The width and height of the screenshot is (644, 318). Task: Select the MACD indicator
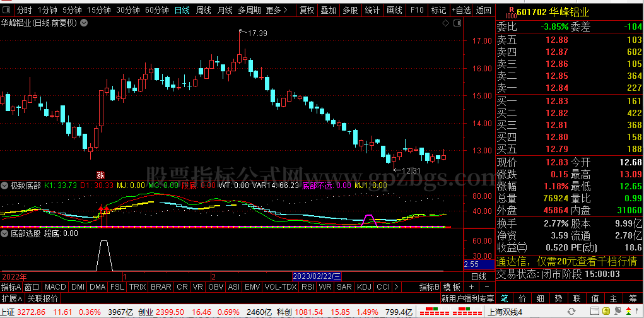tap(55, 287)
